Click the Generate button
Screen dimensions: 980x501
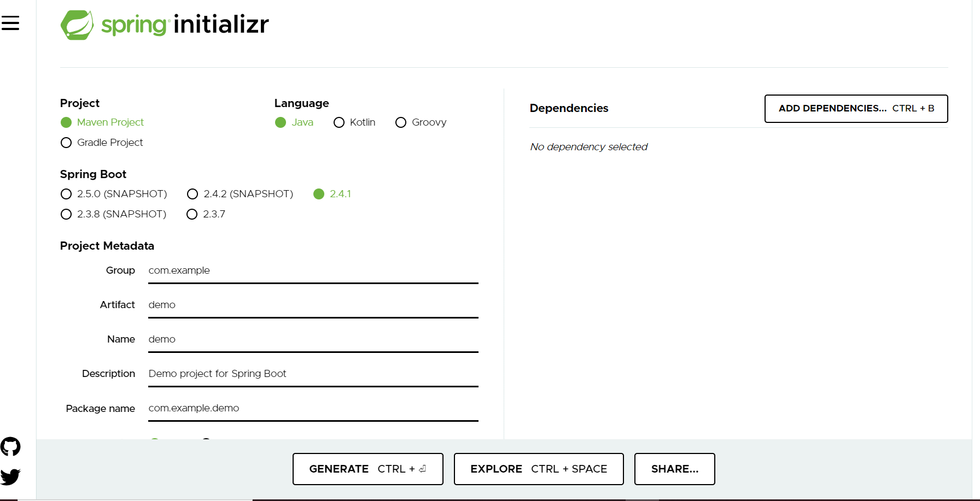[x=368, y=469]
